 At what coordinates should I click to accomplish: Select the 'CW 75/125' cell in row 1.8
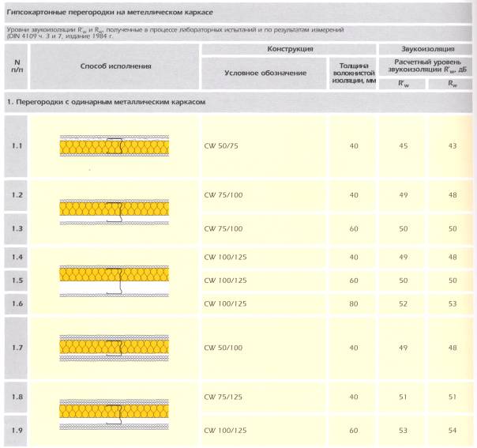coord(225,397)
